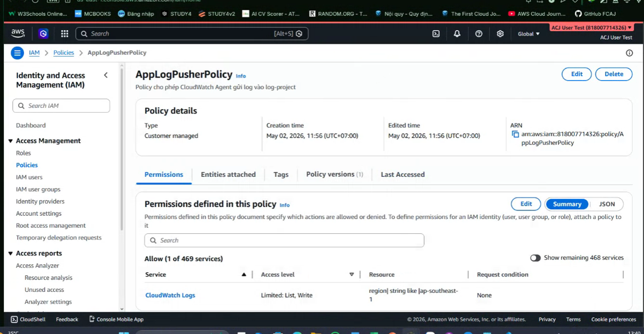Open the STUDY4v2 bookmark
Viewport: 644px width, 334px height.
point(217,14)
